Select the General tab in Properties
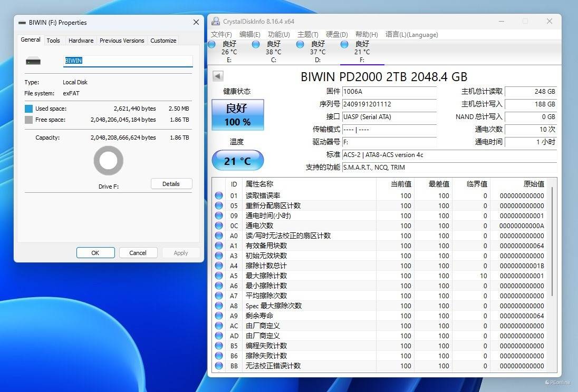 pyautogui.click(x=31, y=40)
